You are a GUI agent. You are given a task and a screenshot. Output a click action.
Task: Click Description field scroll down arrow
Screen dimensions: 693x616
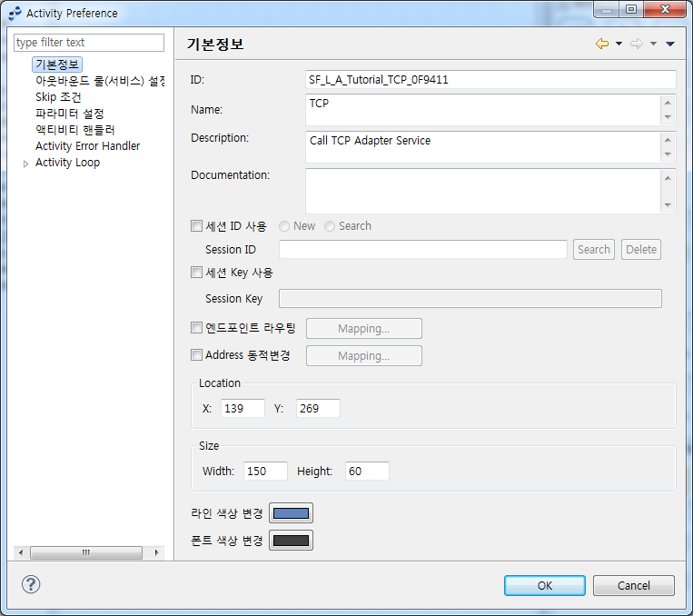[x=668, y=154]
